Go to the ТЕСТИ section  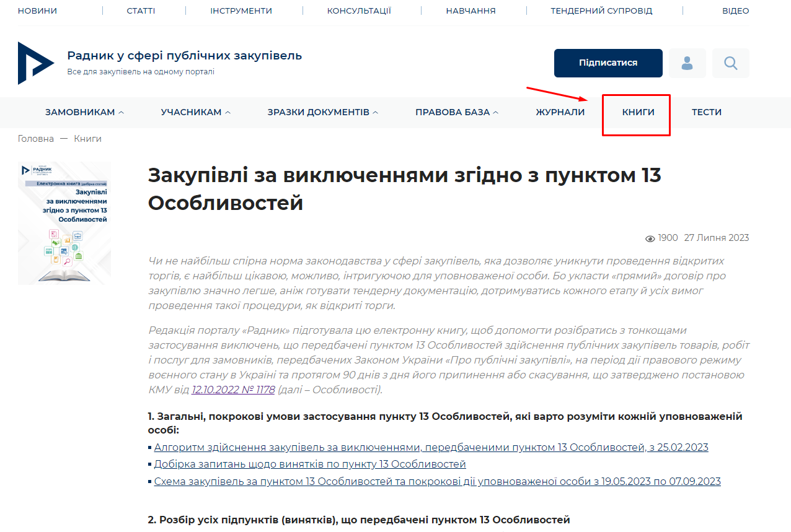pyautogui.click(x=707, y=113)
